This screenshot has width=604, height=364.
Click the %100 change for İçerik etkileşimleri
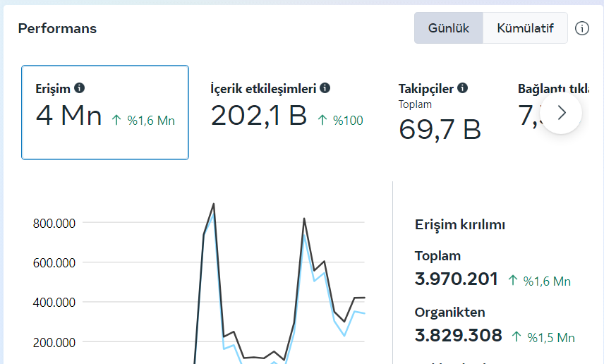pos(341,121)
